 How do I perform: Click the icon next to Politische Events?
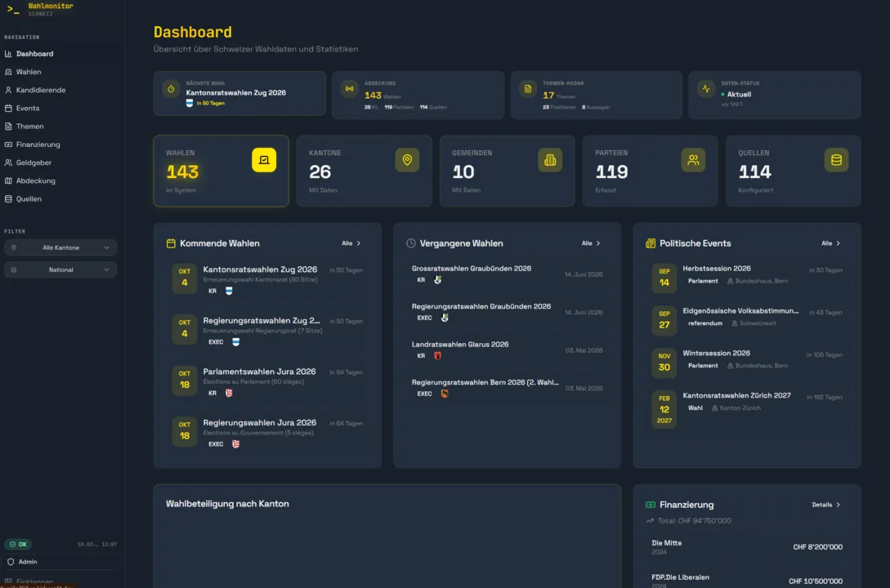click(x=651, y=243)
